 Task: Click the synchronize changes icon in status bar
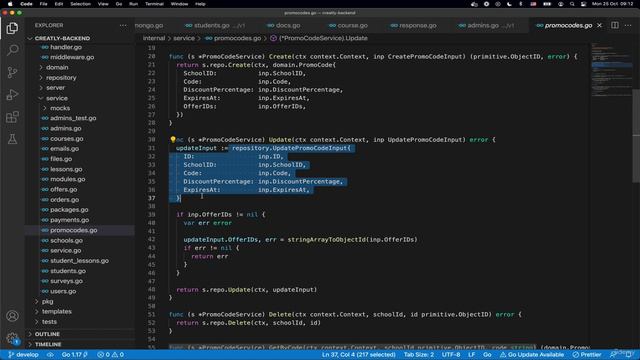(x=50, y=355)
